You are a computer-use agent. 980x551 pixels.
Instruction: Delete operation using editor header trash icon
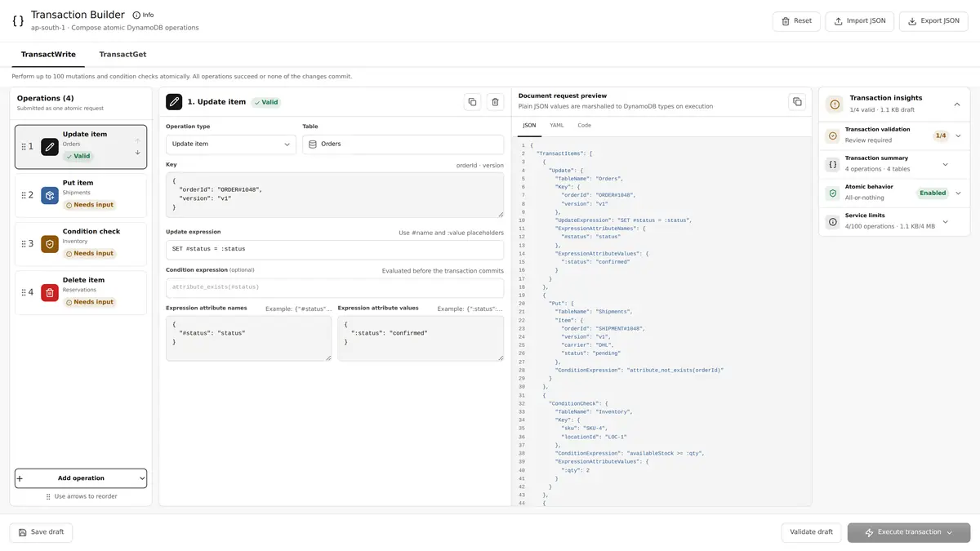(495, 102)
